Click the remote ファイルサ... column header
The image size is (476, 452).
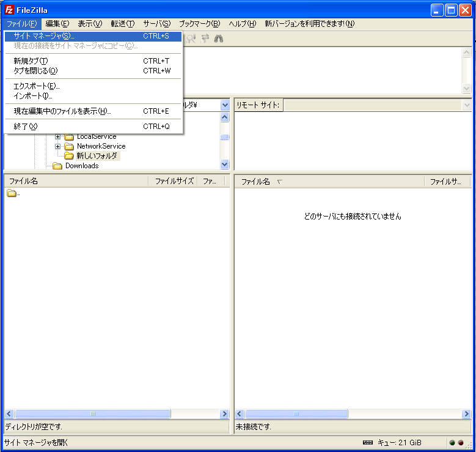click(x=447, y=182)
